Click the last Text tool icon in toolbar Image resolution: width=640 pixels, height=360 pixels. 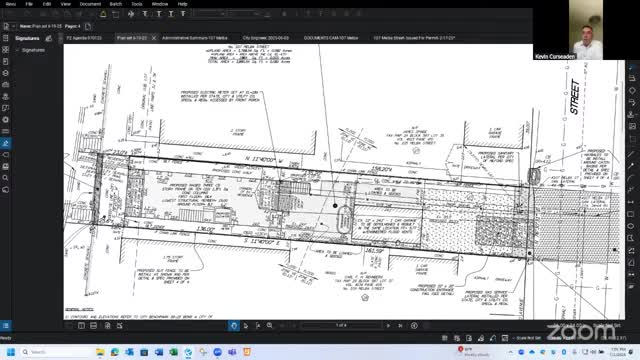point(183,14)
